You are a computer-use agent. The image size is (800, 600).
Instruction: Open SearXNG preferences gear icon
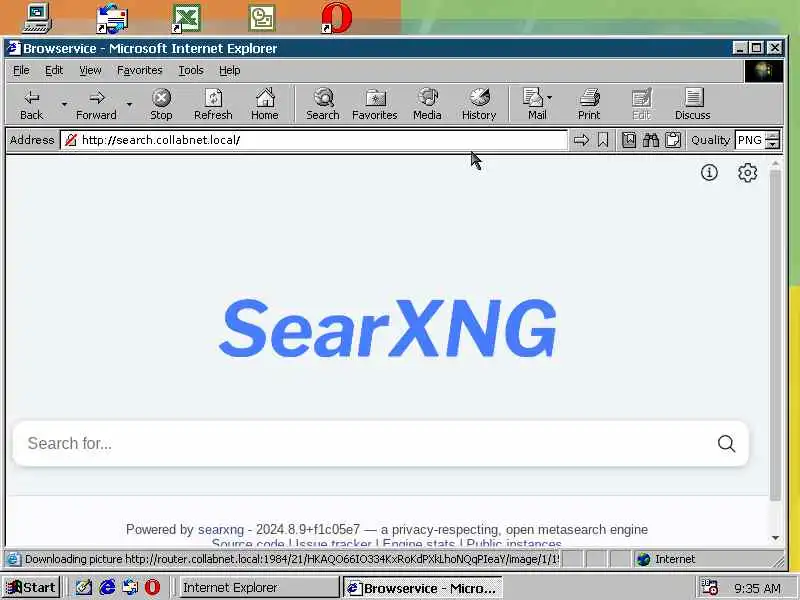coord(747,172)
